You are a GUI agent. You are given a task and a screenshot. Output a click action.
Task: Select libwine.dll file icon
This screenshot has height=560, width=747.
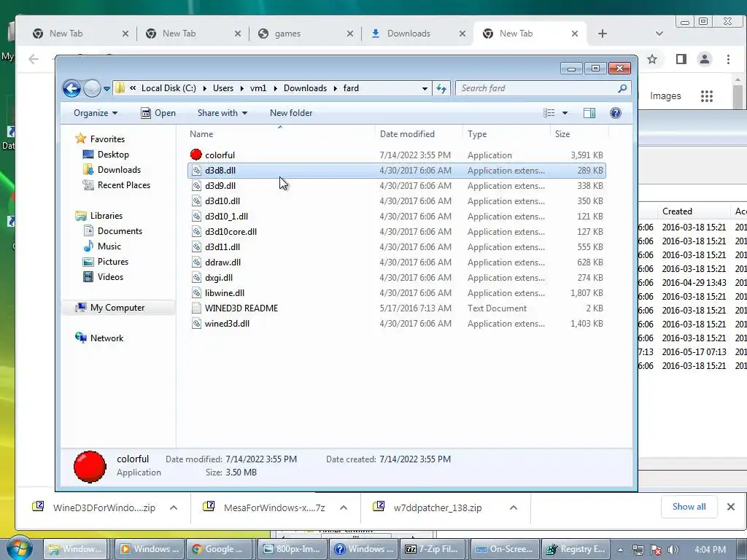(x=196, y=293)
